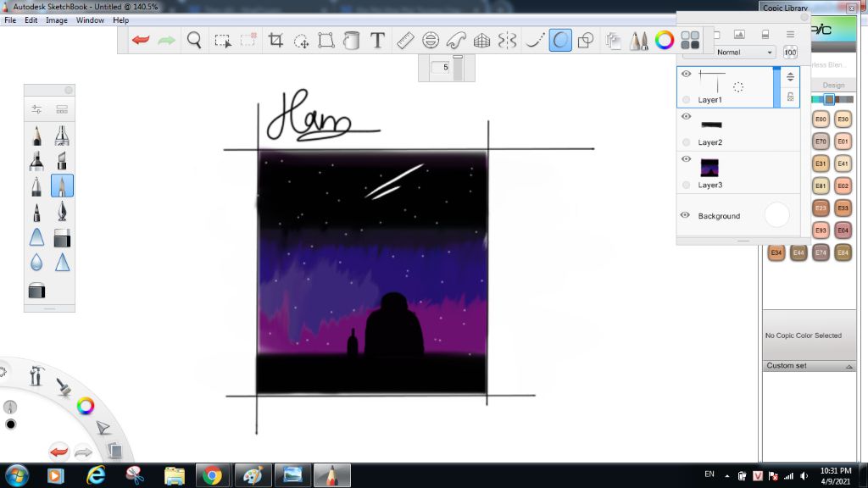The height and width of the screenshot is (488, 868).
Task: Click the layer opacity 100 value
Action: [790, 52]
